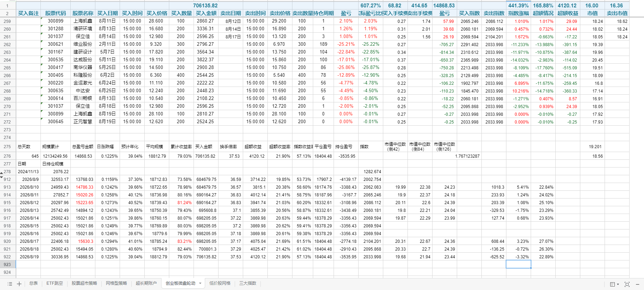
Task: Select stock name cell 清研环境
Action: pos(83,29)
